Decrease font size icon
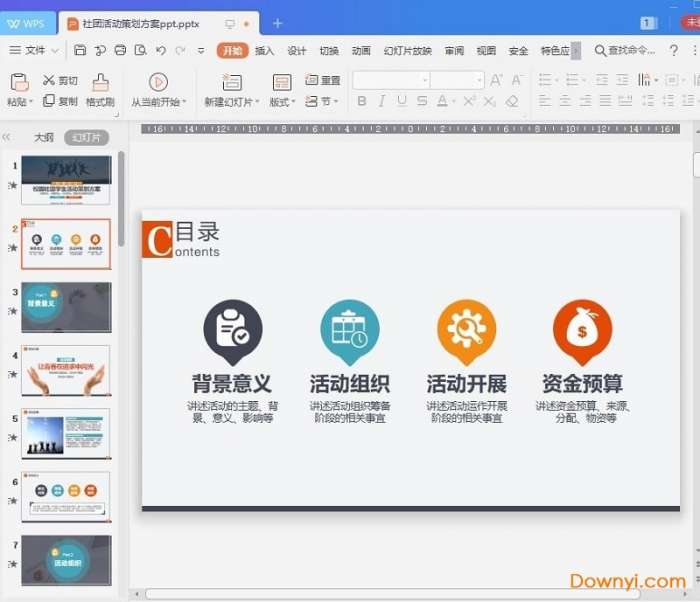 [x=517, y=80]
